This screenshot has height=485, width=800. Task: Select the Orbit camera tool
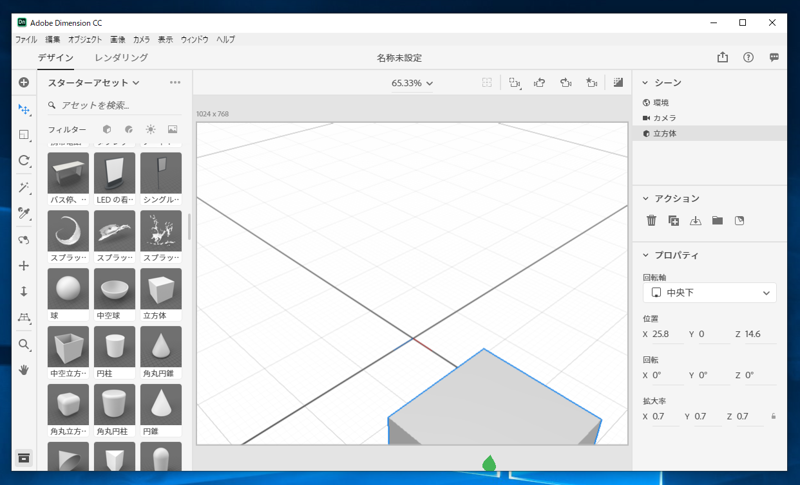[24, 240]
